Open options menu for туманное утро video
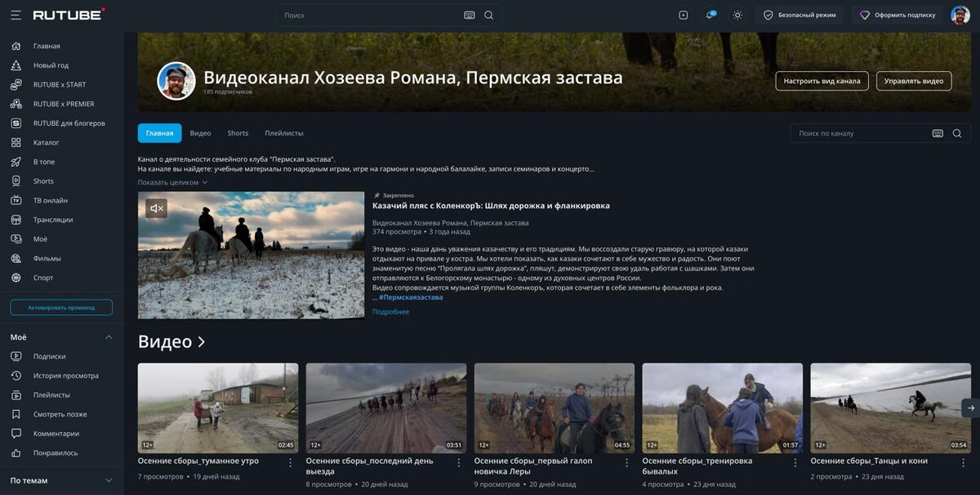The height and width of the screenshot is (495, 980). [x=290, y=462]
